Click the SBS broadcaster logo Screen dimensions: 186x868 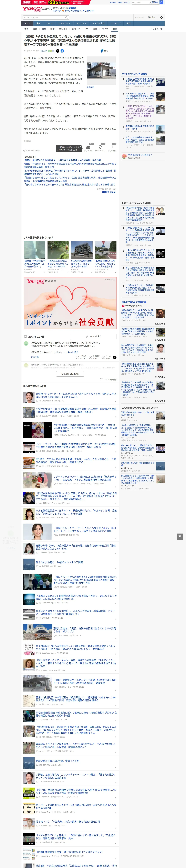click(x=104, y=51)
